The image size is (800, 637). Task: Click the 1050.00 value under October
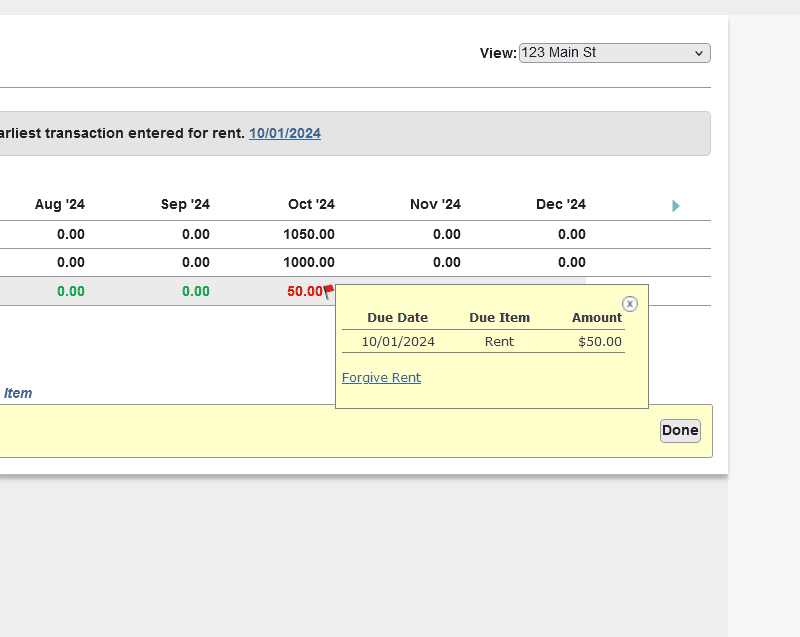click(x=309, y=234)
